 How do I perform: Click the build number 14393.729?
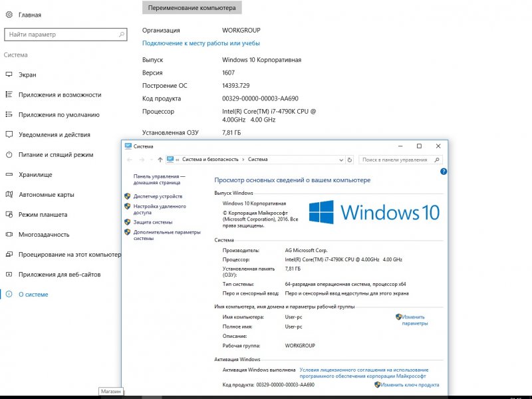click(236, 86)
